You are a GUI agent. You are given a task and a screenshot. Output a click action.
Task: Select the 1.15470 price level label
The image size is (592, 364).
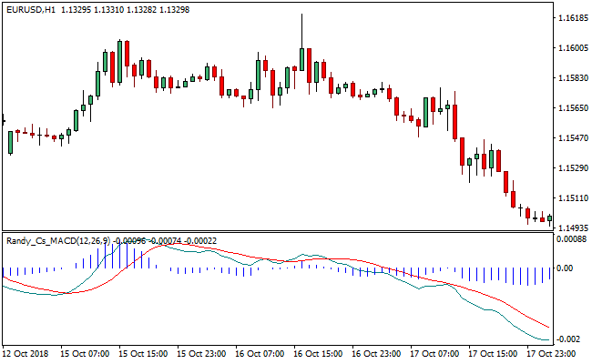(572, 138)
